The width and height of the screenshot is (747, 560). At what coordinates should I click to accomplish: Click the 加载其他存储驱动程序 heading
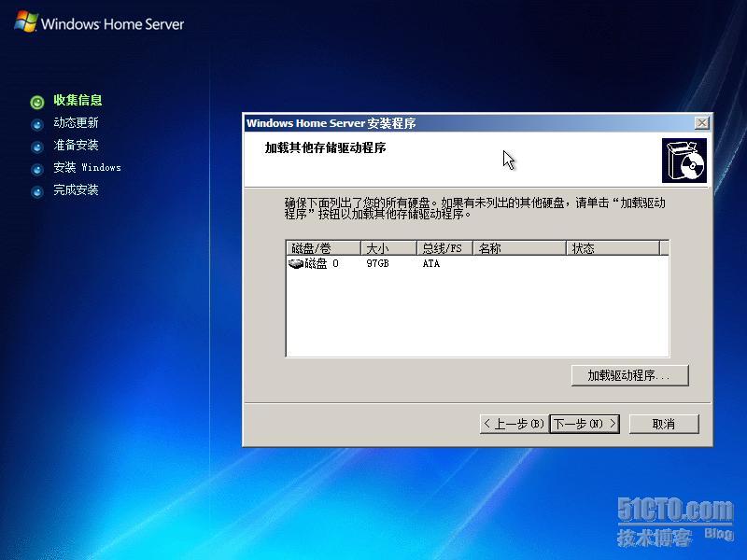click(325, 147)
